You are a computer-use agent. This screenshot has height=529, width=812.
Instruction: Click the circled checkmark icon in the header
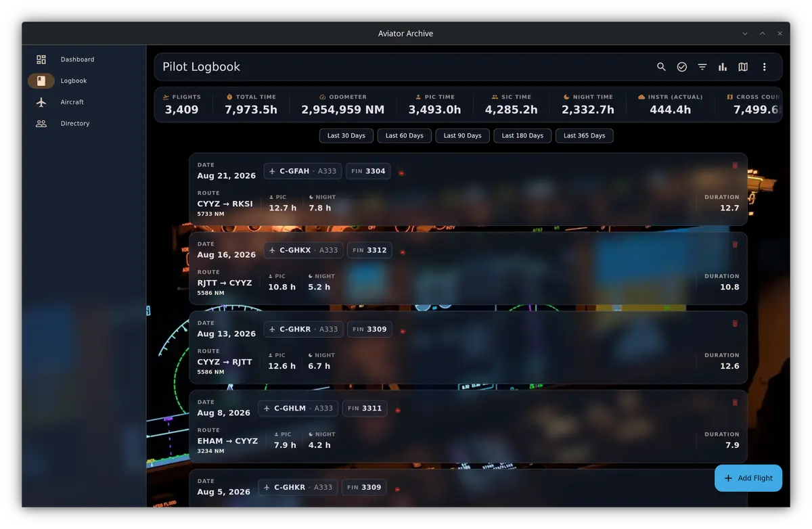tap(682, 67)
